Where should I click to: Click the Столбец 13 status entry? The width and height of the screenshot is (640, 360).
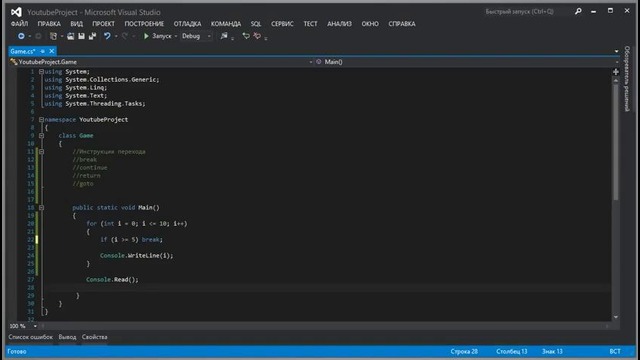coord(511,351)
